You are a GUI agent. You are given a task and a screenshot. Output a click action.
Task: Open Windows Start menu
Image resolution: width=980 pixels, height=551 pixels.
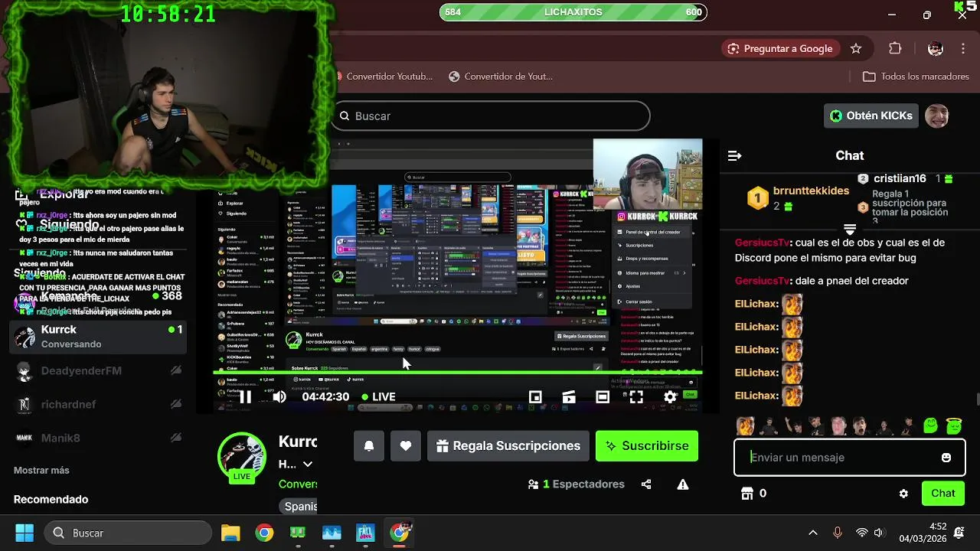point(24,533)
